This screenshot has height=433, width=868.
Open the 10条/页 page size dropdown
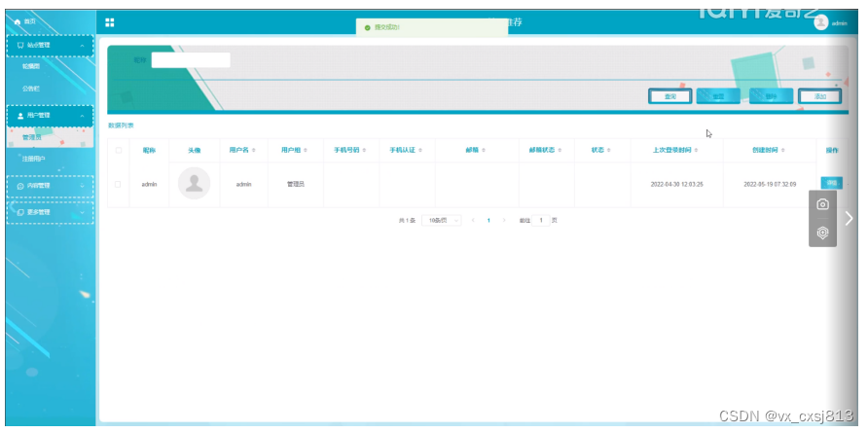(441, 220)
